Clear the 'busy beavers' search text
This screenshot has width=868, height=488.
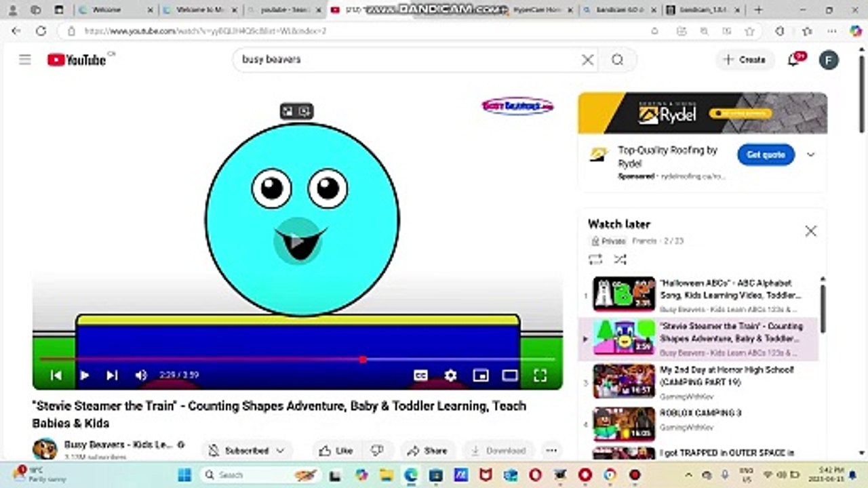point(588,60)
